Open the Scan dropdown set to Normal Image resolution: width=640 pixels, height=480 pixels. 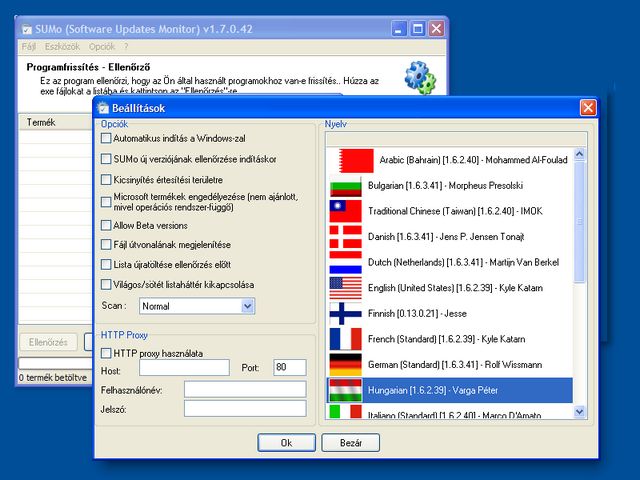point(197,306)
